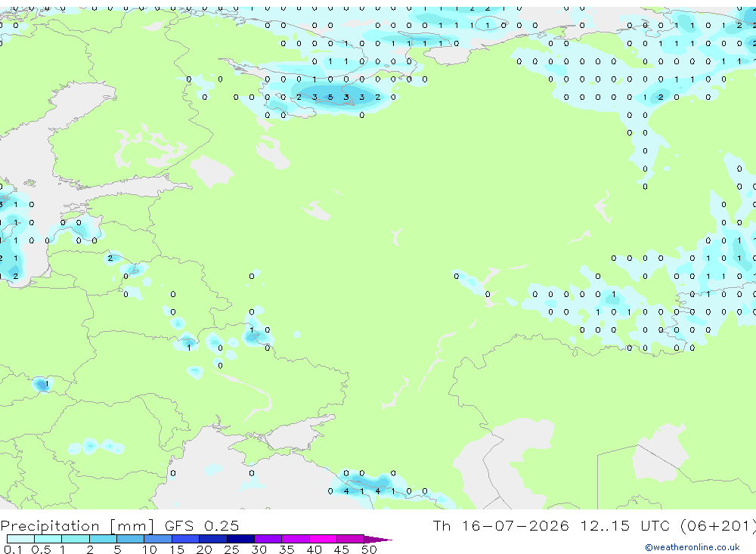Click the legend label "30"
The height and width of the screenshot is (554, 756).
[x=259, y=549]
